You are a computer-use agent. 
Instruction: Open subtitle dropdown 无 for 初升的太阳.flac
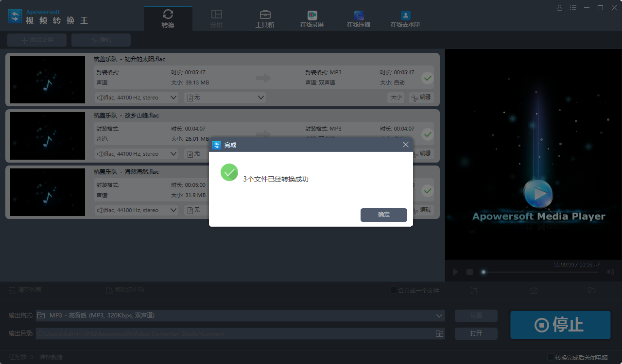click(225, 98)
